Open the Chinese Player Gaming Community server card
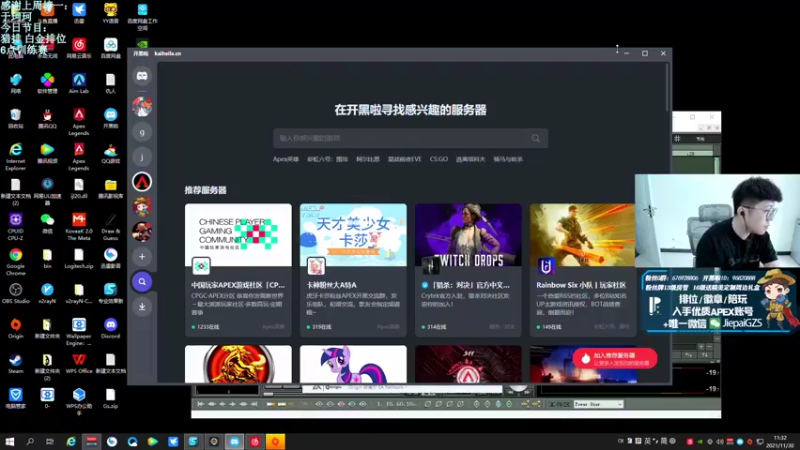Image resolution: width=800 pixels, height=450 pixels. click(238, 270)
